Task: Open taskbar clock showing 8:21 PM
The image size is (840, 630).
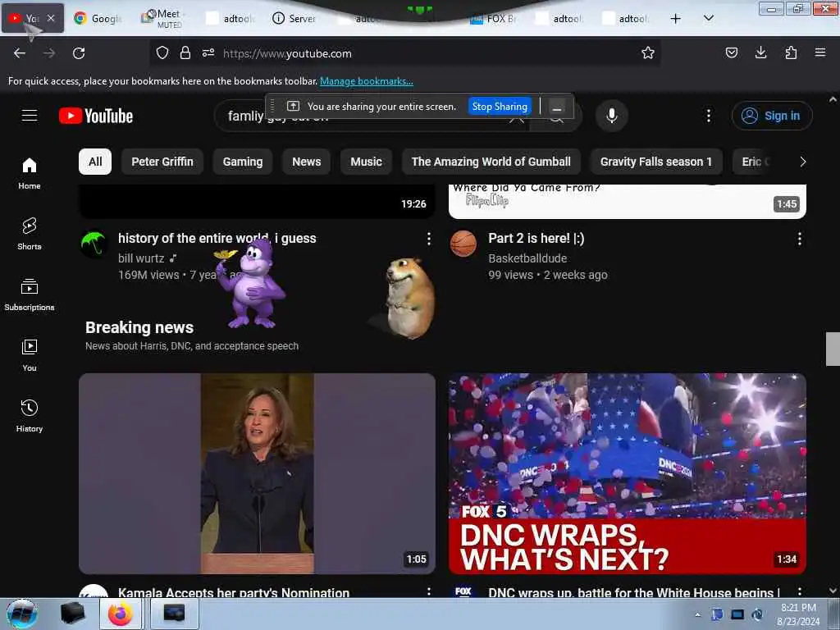Action: point(798,614)
